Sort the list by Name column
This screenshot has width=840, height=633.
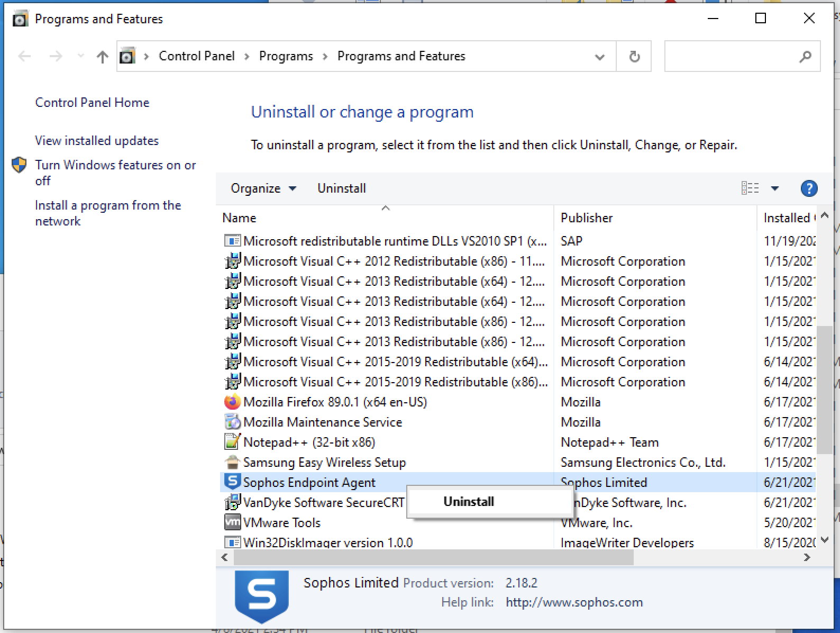[x=386, y=218]
